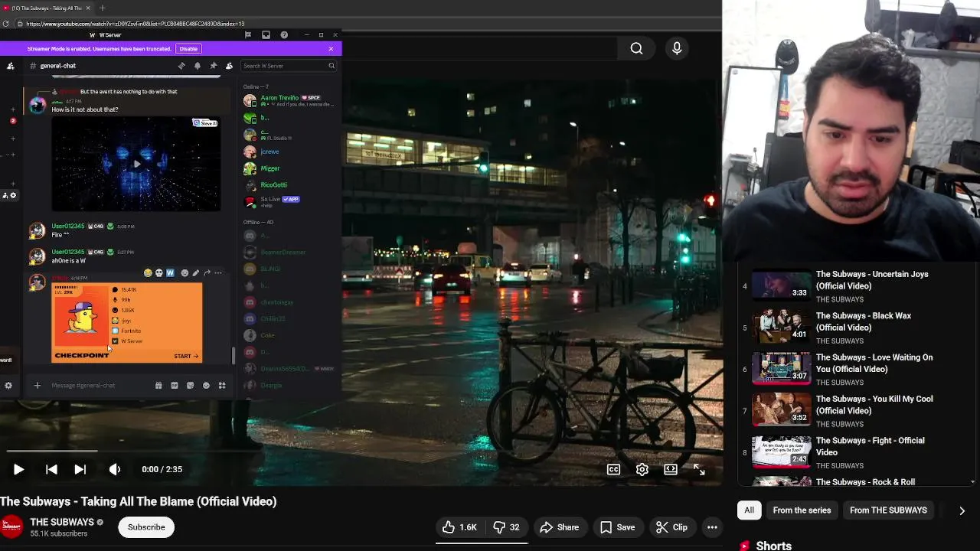Screen dimensions: 980x551
Task: Add joy emoji reaction to message
Action: click(148, 273)
